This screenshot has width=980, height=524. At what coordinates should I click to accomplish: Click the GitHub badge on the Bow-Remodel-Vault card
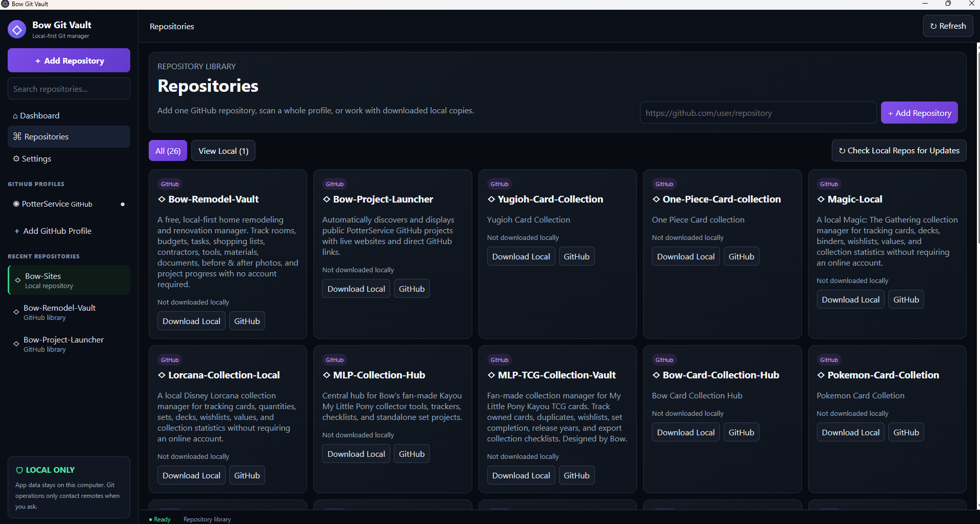[x=170, y=184]
